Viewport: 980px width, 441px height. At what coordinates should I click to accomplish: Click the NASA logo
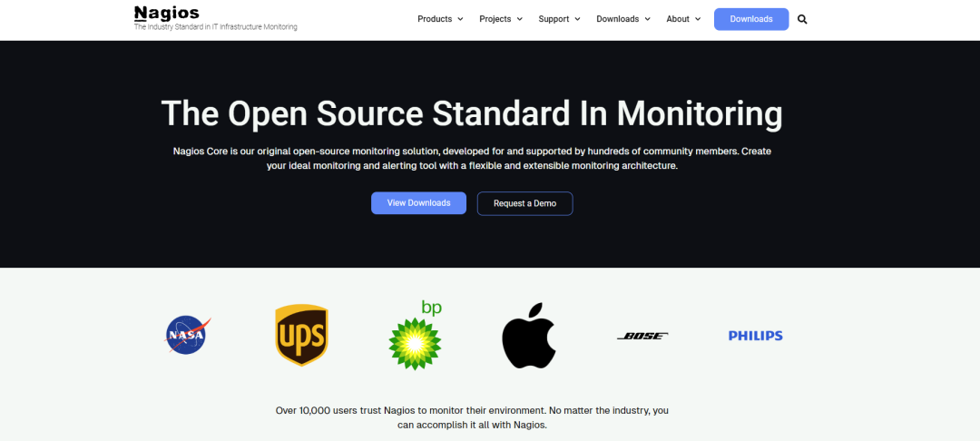188,335
